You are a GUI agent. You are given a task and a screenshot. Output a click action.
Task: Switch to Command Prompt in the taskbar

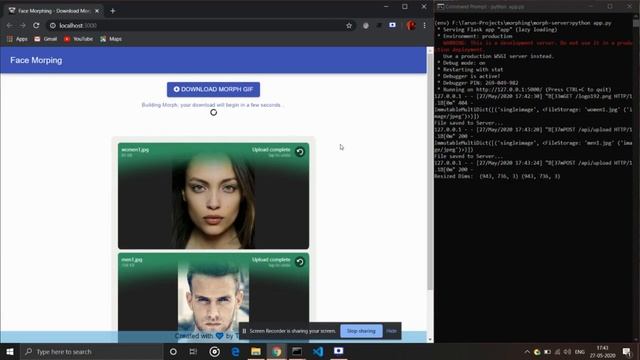pyautogui.click(x=297, y=351)
